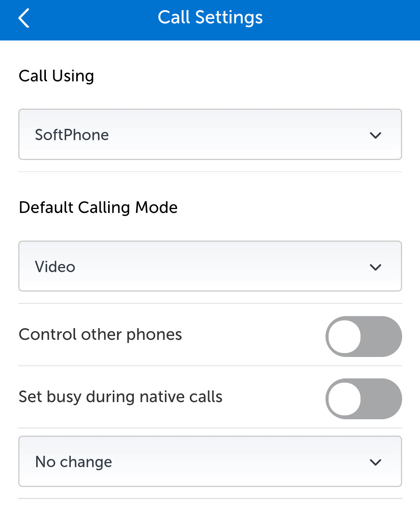The image size is (420, 508).
Task: Click the Default Calling Mode section label
Action: coord(98,207)
